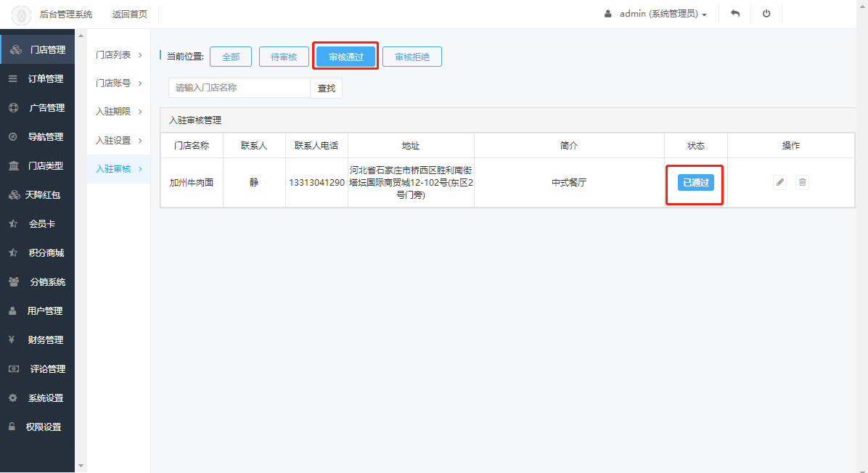Click the 门店名称 column header
The height and width of the screenshot is (473, 868).
192,146
